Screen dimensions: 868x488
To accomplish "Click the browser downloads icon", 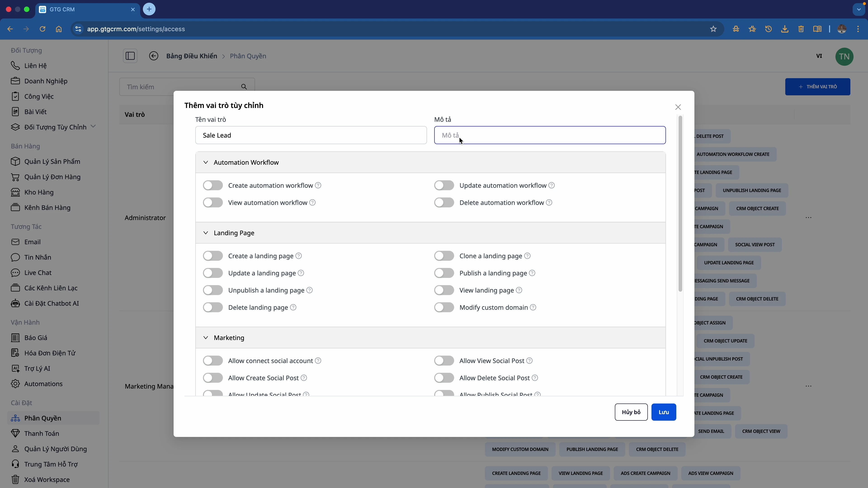I will (x=785, y=29).
